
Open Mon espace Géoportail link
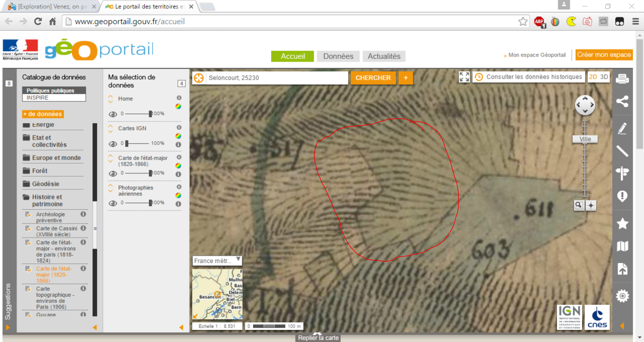click(537, 55)
